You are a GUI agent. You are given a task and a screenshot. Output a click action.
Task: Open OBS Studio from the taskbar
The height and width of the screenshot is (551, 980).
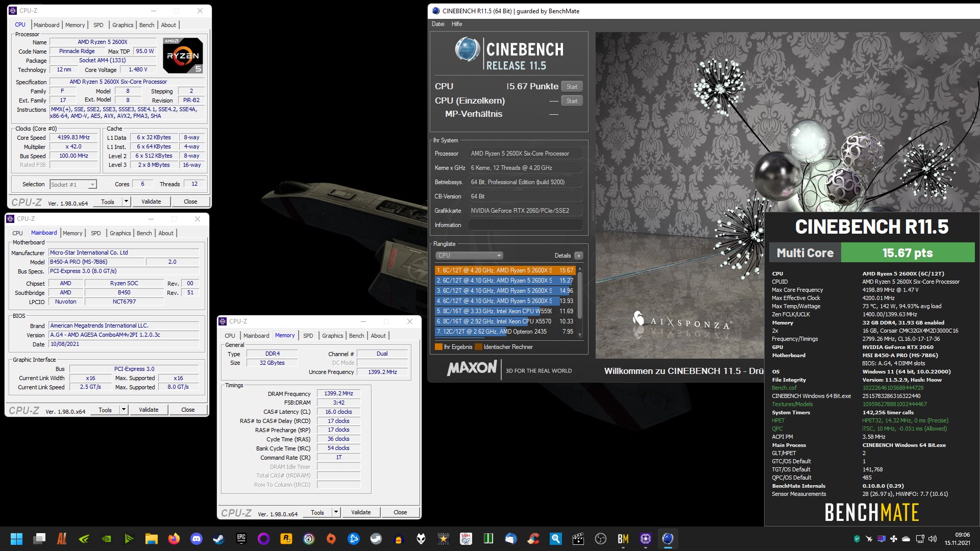click(601, 539)
